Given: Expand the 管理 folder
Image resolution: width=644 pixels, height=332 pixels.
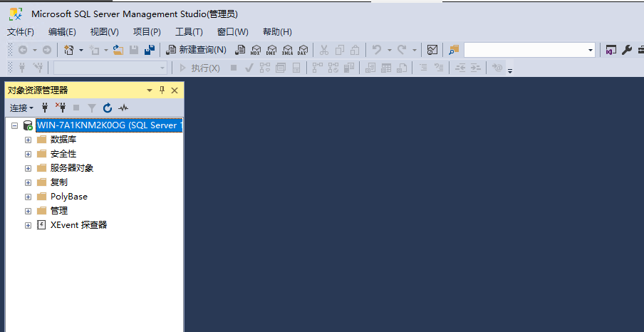Looking at the screenshot, I should coord(28,211).
